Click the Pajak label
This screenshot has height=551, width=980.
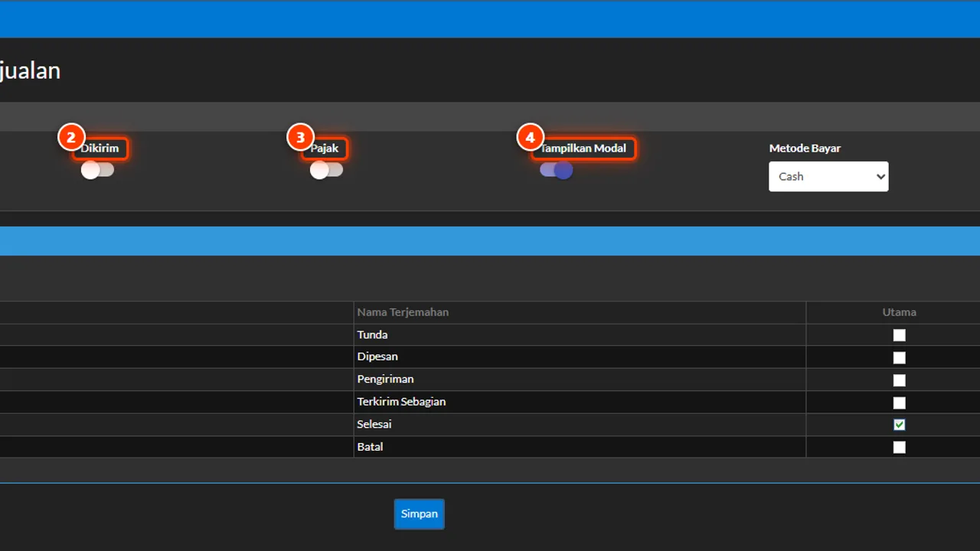pyautogui.click(x=325, y=148)
